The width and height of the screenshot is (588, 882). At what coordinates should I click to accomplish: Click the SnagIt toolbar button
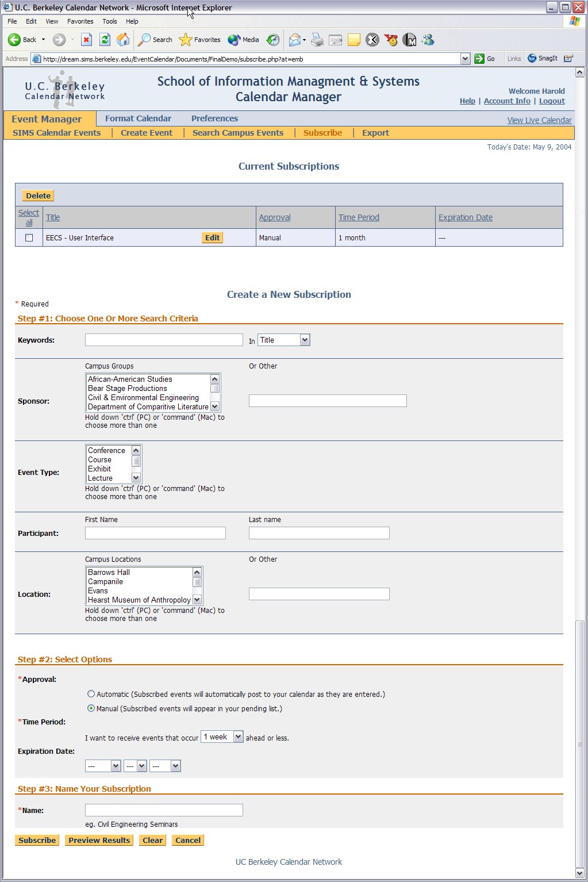[543, 58]
